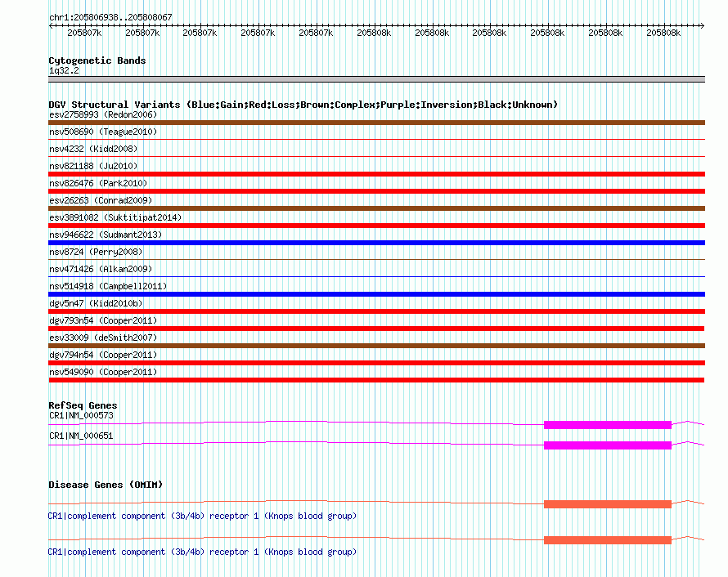Click the brown bar under esv26263 (Conrad2009)

tap(376, 208)
